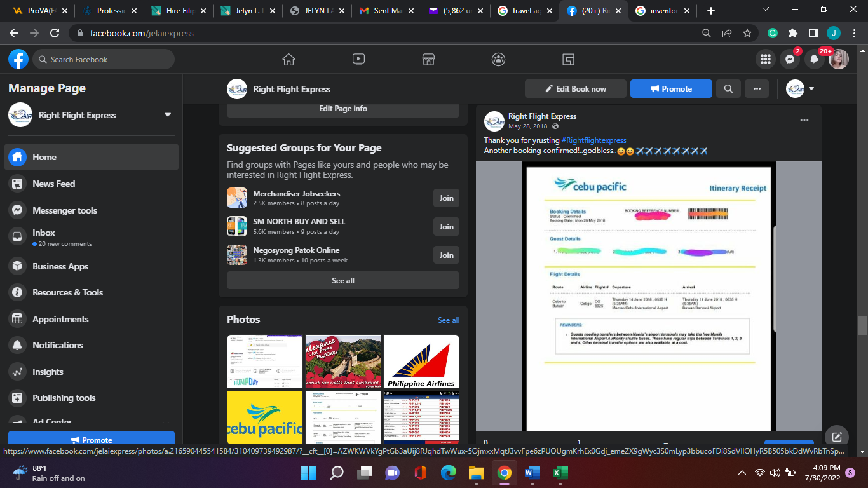Zoom magnifier icon in address bar
Screen dimensions: 868x488
pyautogui.click(x=707, y=33)
